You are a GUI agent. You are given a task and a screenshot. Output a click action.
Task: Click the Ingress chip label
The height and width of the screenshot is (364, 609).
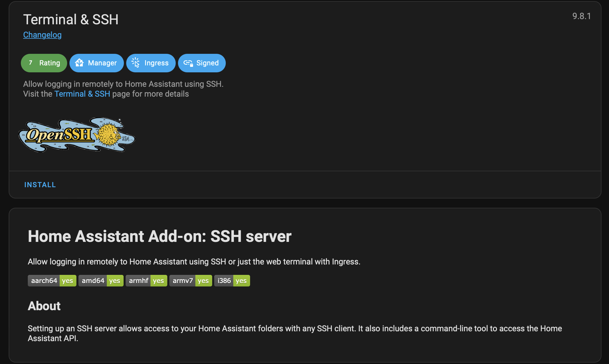point(156,63)
